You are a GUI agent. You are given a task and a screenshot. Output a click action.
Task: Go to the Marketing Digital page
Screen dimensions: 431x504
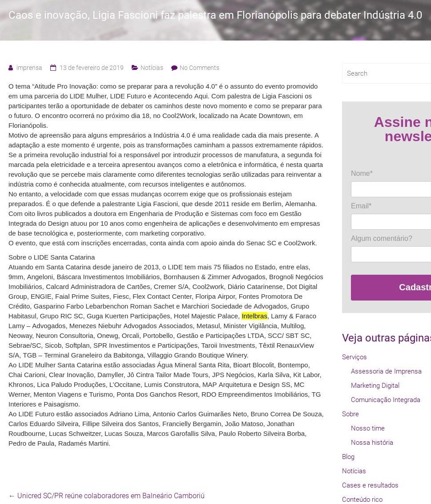(x=375, y=386)
